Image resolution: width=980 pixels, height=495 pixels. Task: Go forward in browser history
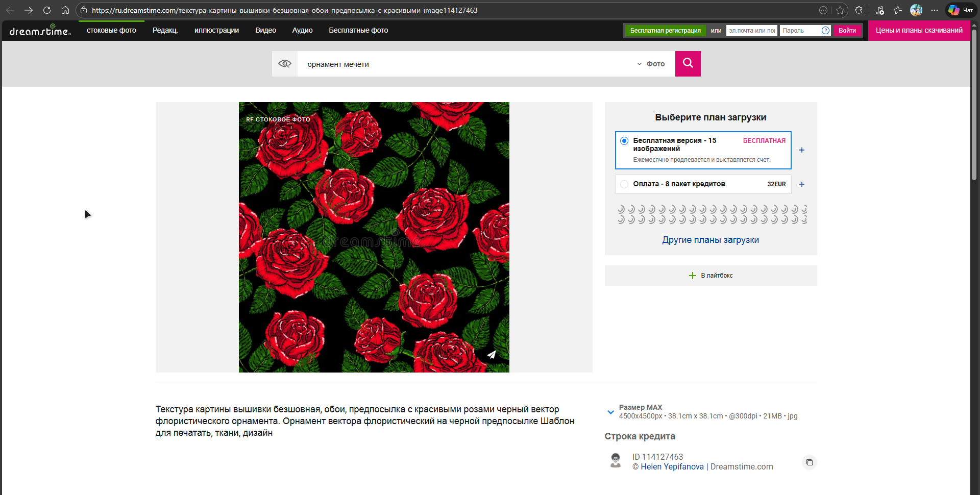click(x=29, y=10)
